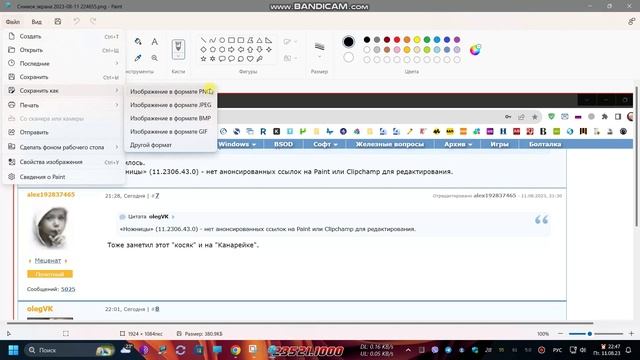Click Игры forum tab
The height and width of the screenshot is (360, 640).
point(499,144)
